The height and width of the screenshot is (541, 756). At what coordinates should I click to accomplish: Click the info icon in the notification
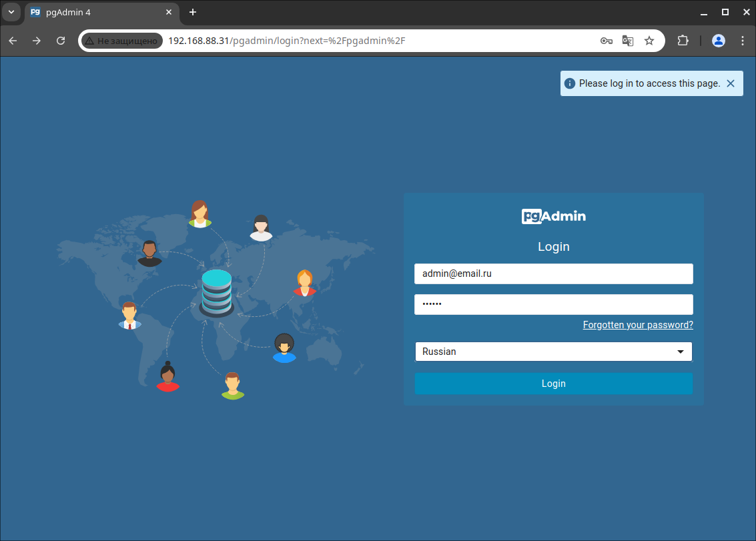pos(569,83)
